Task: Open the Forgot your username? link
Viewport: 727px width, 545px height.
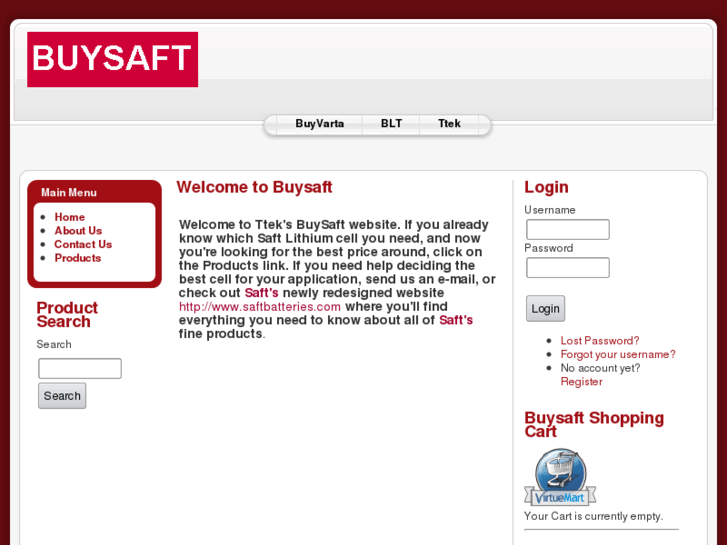Action: point(618,354)
